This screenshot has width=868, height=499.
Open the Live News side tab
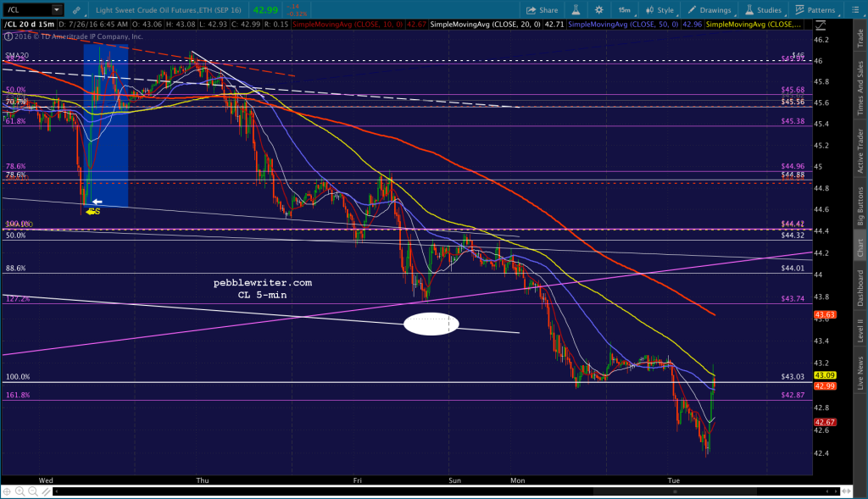tap(860, 374)
